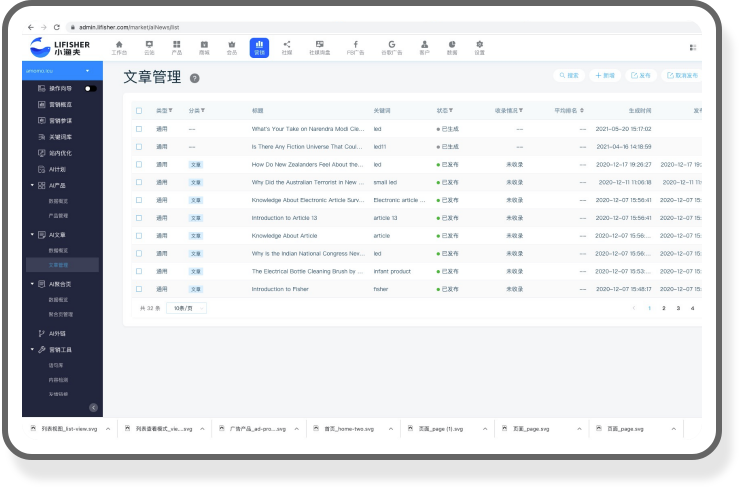Open the FB广告 Facebook icon
Viewport: 744px width, 492px height.
(355, 47)
